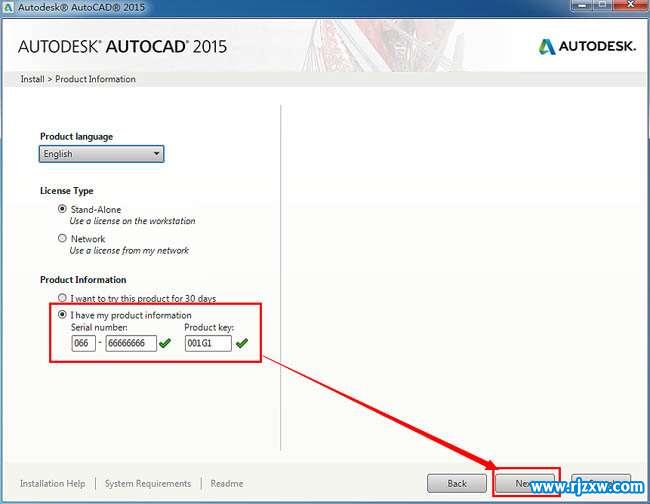The height and width of the screenshot is (504, 650).
Task: Minimize the installer window
Action: click(582, 5)
